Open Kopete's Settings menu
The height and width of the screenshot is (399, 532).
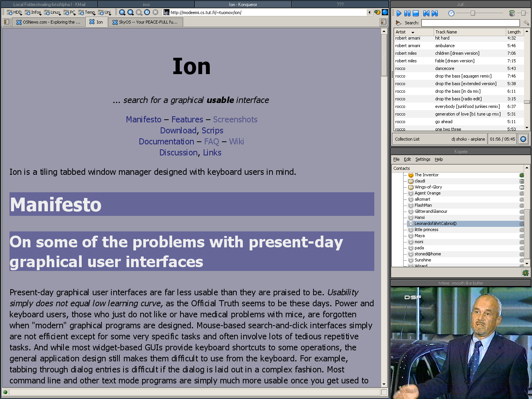click(x=423, y=159)
